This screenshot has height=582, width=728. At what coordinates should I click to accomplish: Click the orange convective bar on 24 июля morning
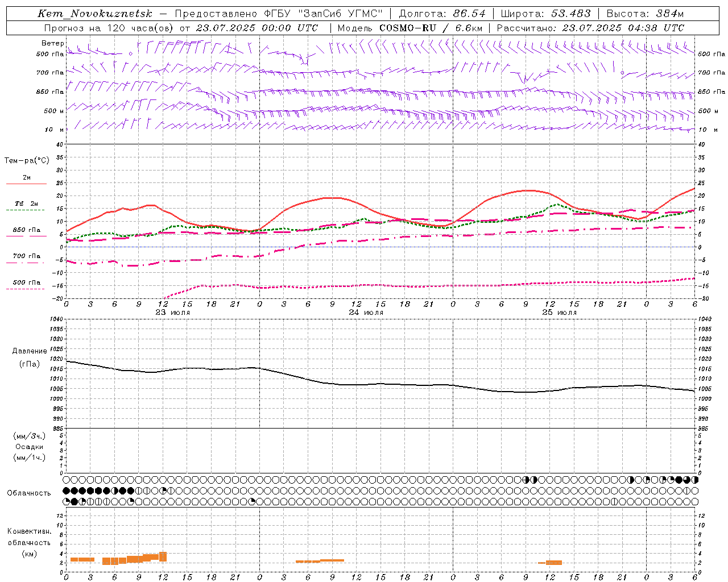click(x=320, y=561)
